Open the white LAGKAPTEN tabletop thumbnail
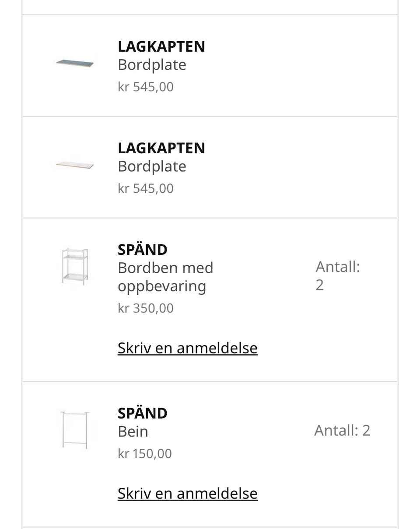Viewport: 420px width, 529px height. pos(75,165)
